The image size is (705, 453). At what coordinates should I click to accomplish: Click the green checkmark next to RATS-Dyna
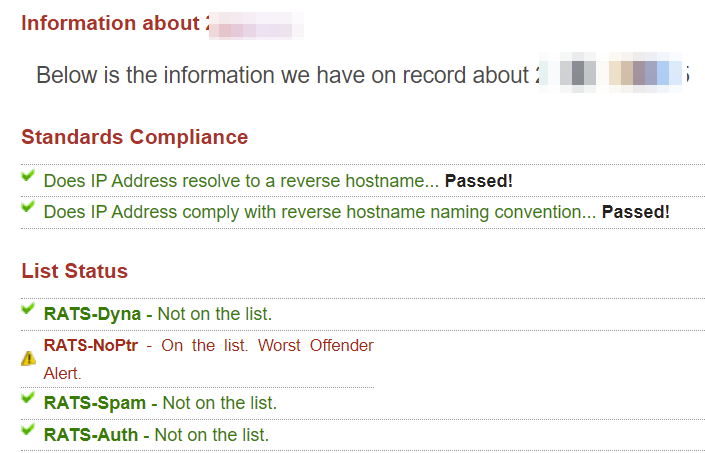(x=28, y=308)
